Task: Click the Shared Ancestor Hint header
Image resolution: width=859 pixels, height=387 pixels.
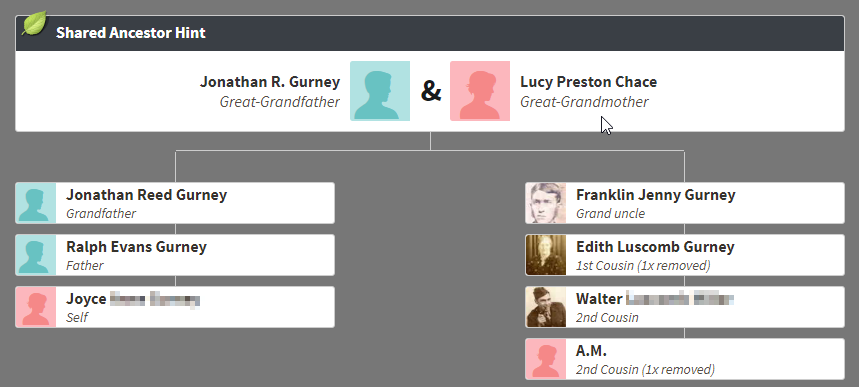Action: (x=430, y=33)
